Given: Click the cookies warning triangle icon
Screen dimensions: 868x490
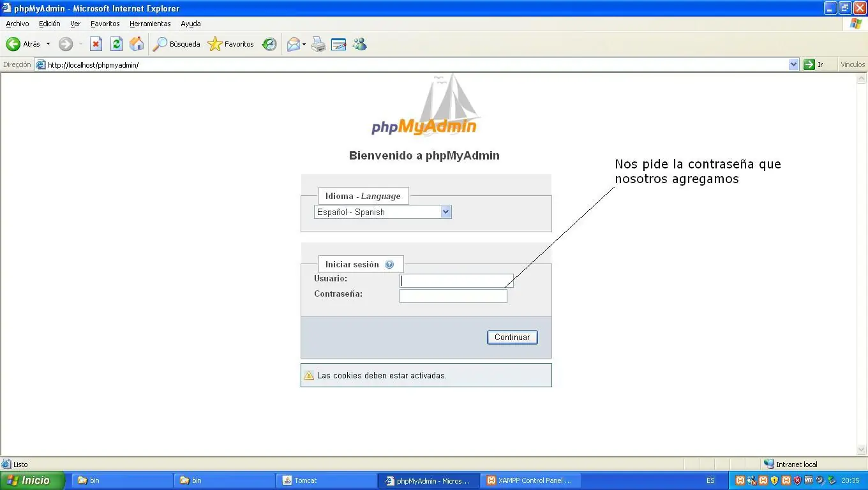Looking at the screenshot, I should [x=309, y=375].
